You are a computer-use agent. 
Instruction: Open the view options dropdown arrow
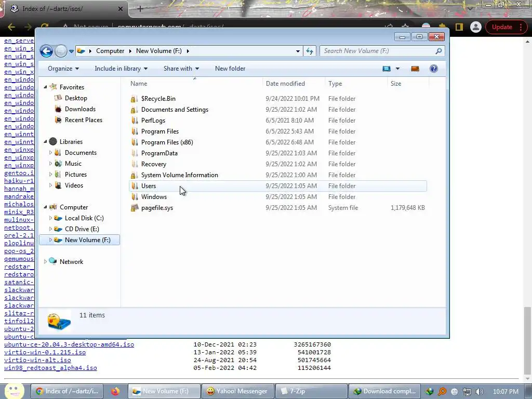(397, 69)
